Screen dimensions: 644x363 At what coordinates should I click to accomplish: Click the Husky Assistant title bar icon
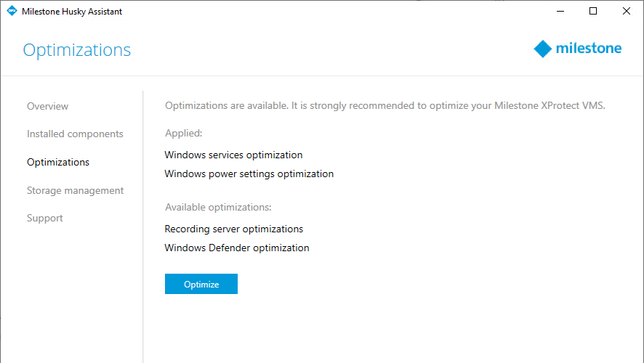(12, 12)
